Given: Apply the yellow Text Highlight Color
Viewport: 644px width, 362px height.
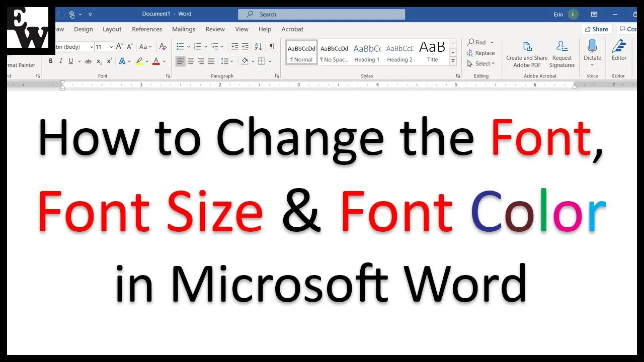Looking at the screenshot, I should (139, 61).
